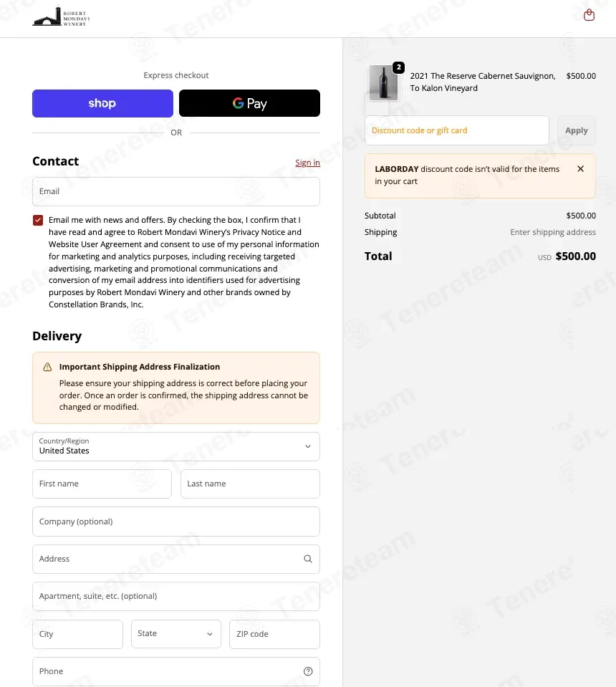Dismiss the LABORDAY discount error message
This screenshot has width=616, height=687.
pos(580,168)
